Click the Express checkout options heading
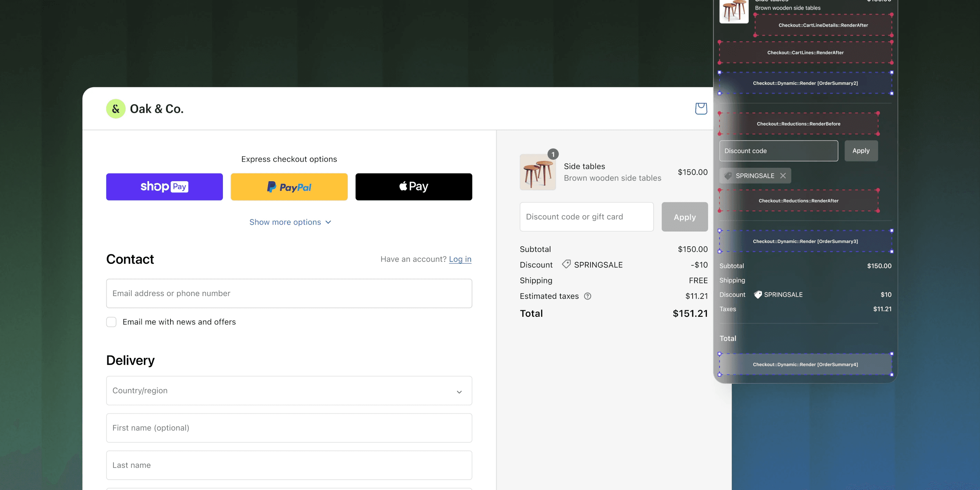Image resolution: width=980 pixels, height=490 pixels. click(x=289, y=159)
